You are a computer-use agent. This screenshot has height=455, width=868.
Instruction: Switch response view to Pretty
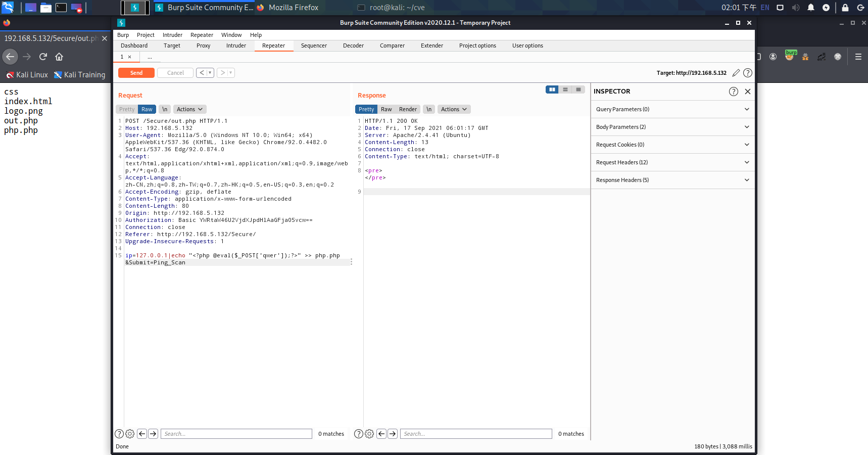[366, 109]
